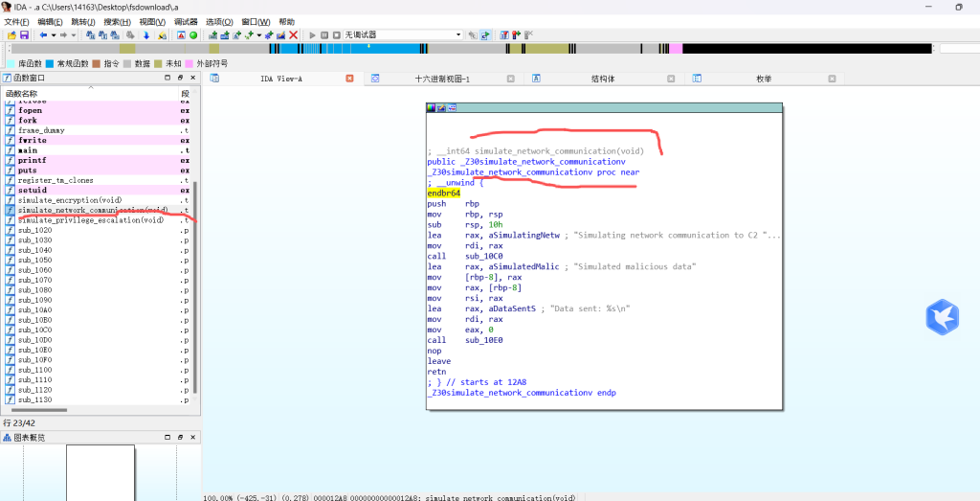Switch to the 十六进制视图-1 tab
This screenshot has width=980, height=501.
click(x=442, y=79)
